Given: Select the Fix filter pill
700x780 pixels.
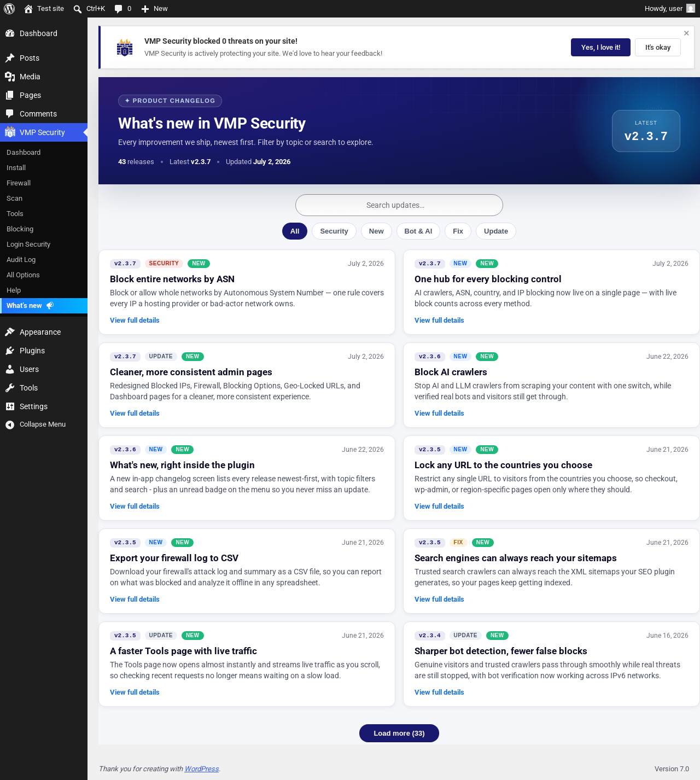Looking at the screenshot, I should pos(458,231).
